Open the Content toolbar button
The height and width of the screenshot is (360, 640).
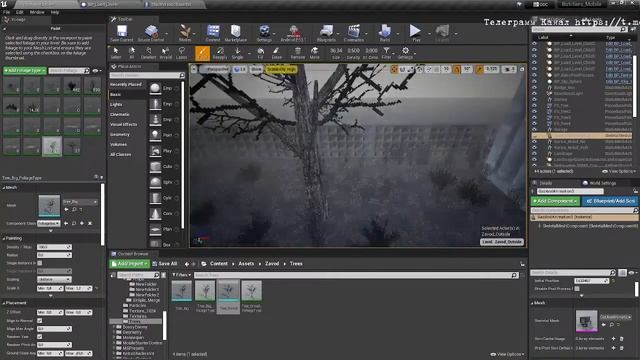(213, 33)
